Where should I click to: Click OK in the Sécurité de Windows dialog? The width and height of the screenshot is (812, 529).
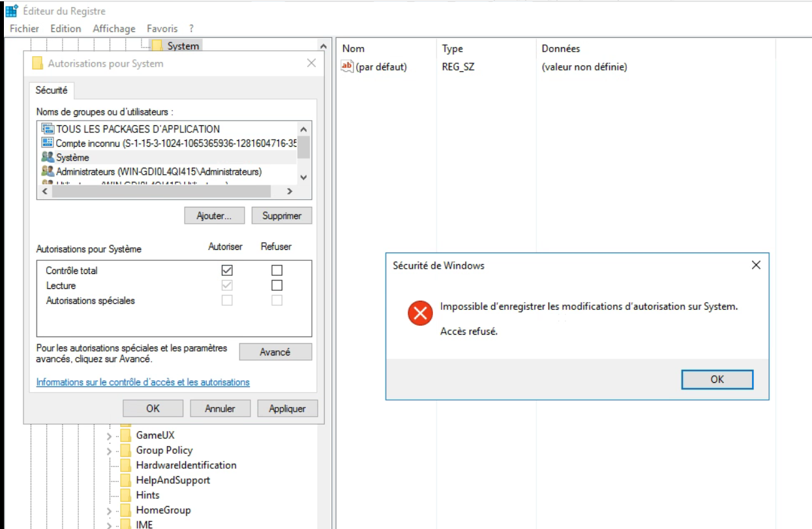(717, 379)
